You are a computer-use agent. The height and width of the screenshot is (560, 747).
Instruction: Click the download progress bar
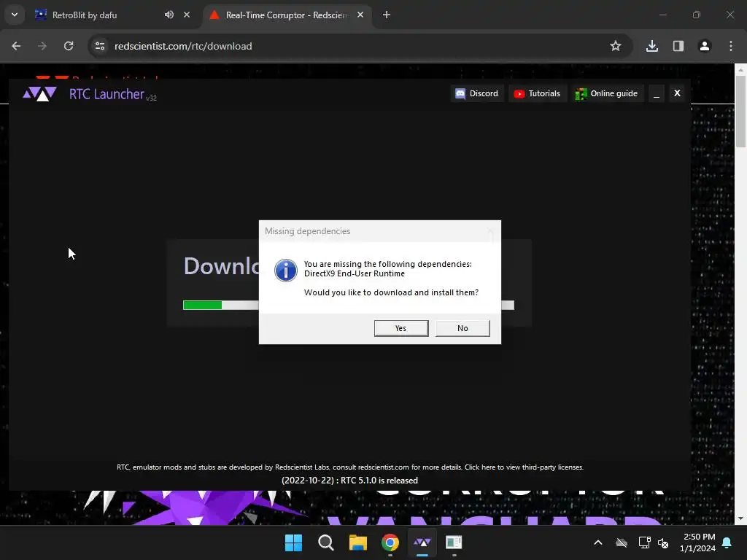(348, 306)
